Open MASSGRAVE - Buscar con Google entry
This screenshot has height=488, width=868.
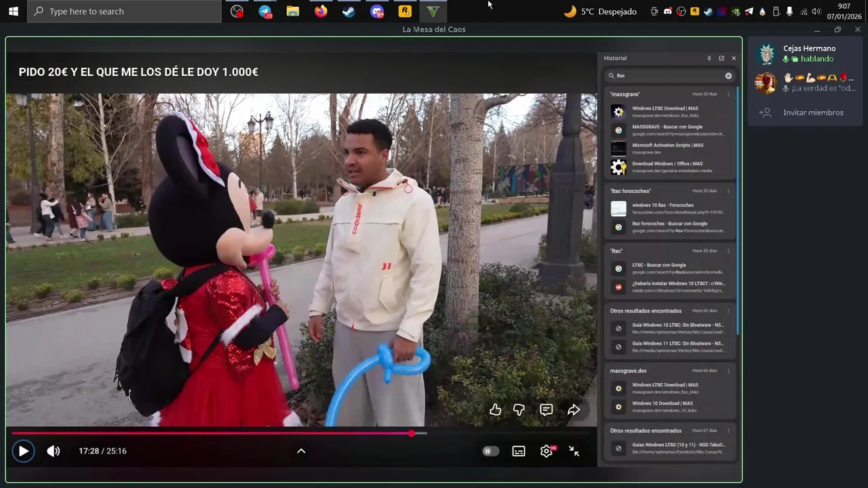coord(670,130)
